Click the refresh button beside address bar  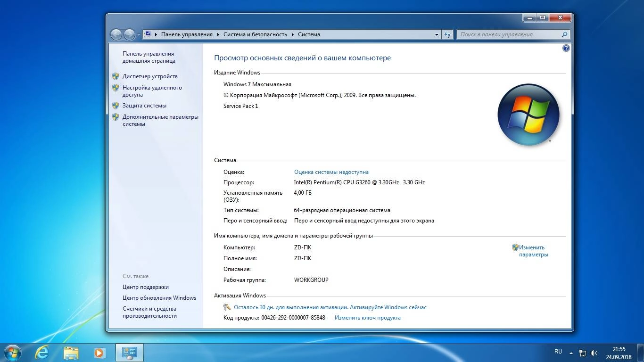click(448, 34)
